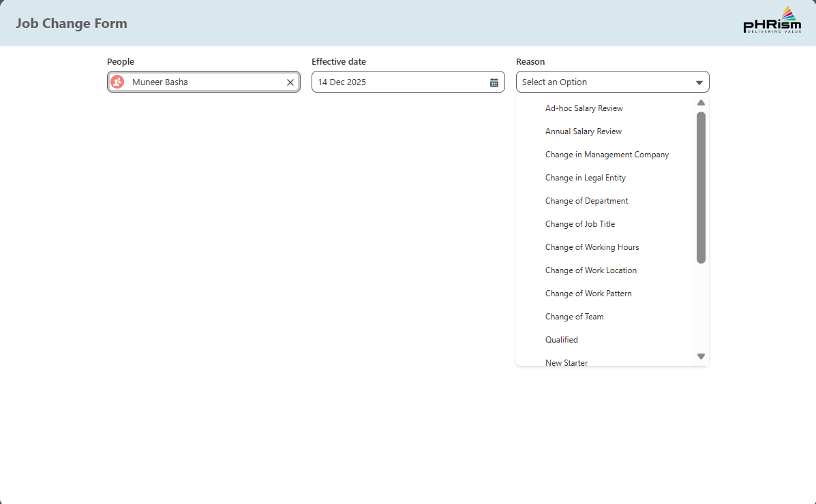The width and height of the screenshot is (816, 504).
Task: Click the dropdown list scrollbar thumb
Action: tap(701, 187)
